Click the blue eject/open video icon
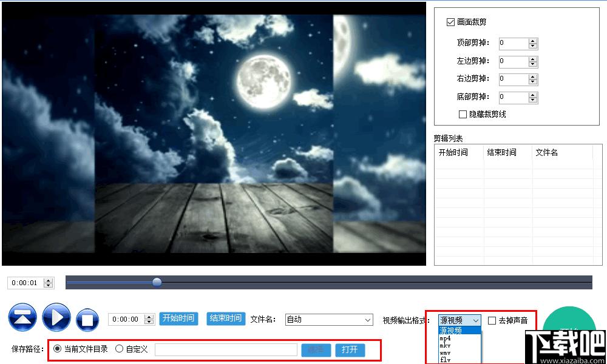This screenshot has height=364, width=607. pos(22,317)
